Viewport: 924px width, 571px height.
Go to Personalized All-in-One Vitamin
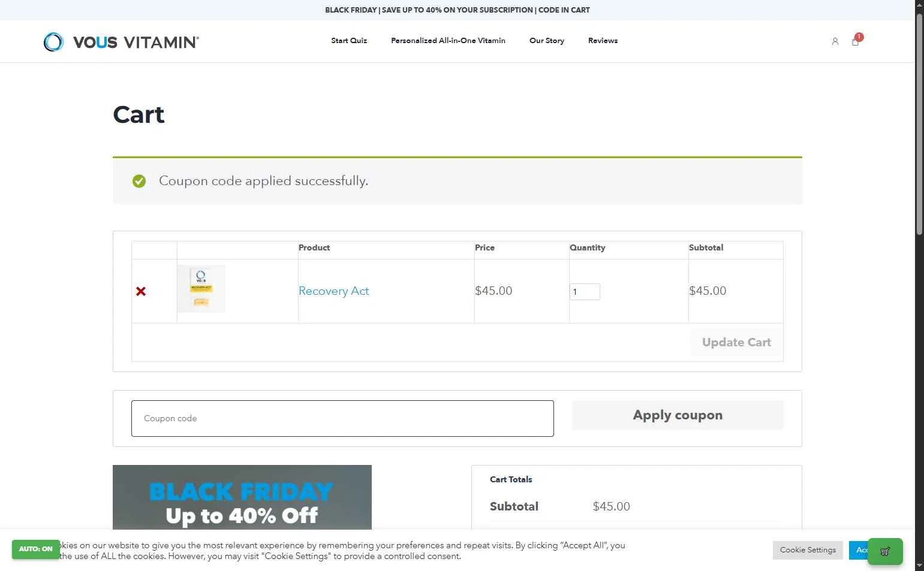coord(448,41)
